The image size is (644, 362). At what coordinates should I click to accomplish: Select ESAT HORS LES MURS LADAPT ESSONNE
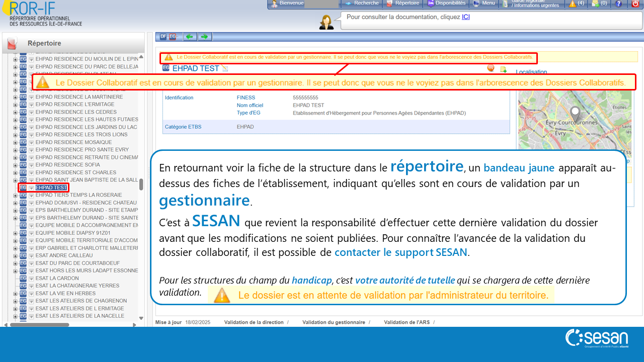pyautogui.click(x=87, y=270)
